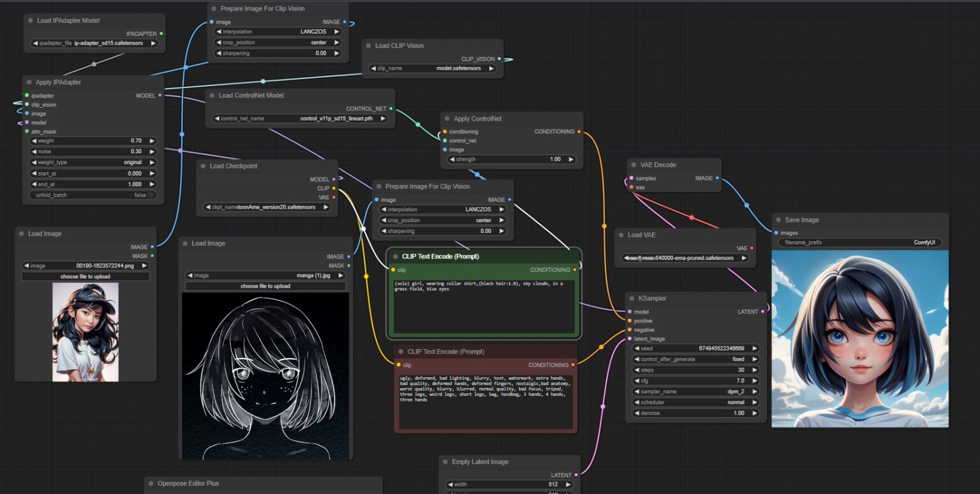This screenshot has width=980, height=494.
Task: Collapse the VAE Decode node via its dot
Action: click(634, 165)
